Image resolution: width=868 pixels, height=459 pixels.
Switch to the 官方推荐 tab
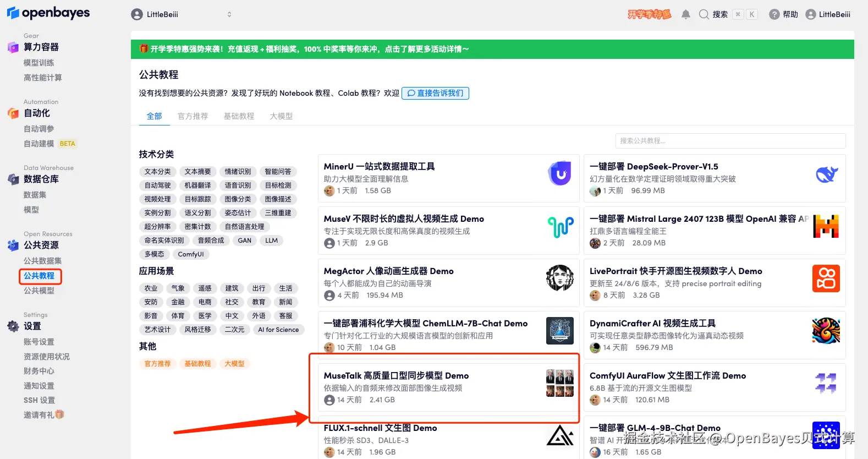point(193,116)
